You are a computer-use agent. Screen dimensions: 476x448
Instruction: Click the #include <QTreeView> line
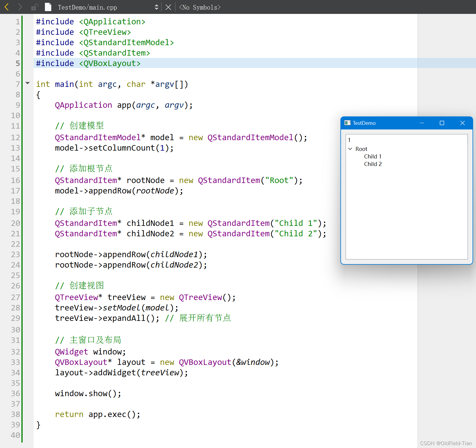(x=83, y=32)
